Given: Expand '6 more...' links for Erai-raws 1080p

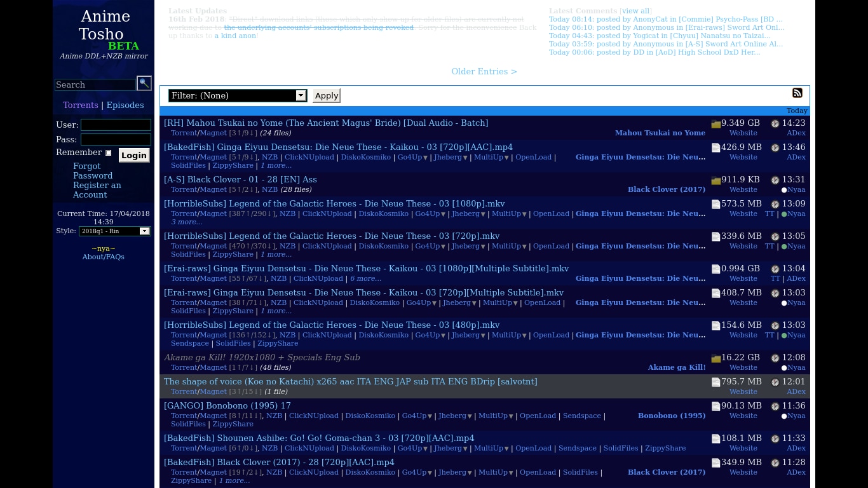Looking at the screenshot, I should click(x=365, y=279).
